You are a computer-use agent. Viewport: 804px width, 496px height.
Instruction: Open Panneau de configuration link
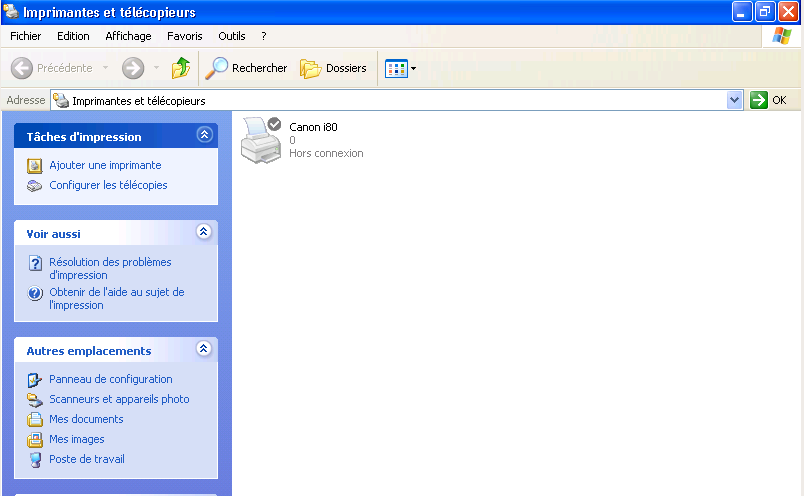coord(111,379)
